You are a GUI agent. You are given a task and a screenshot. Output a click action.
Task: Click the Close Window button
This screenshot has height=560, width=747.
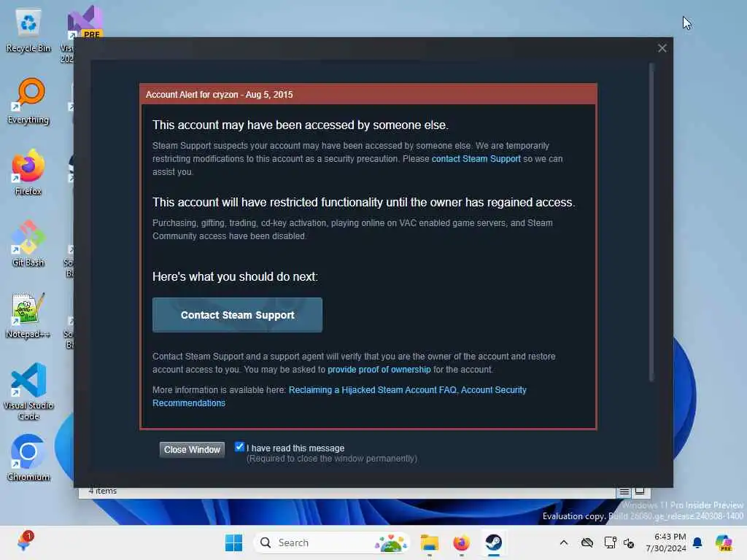coord(192,449)
